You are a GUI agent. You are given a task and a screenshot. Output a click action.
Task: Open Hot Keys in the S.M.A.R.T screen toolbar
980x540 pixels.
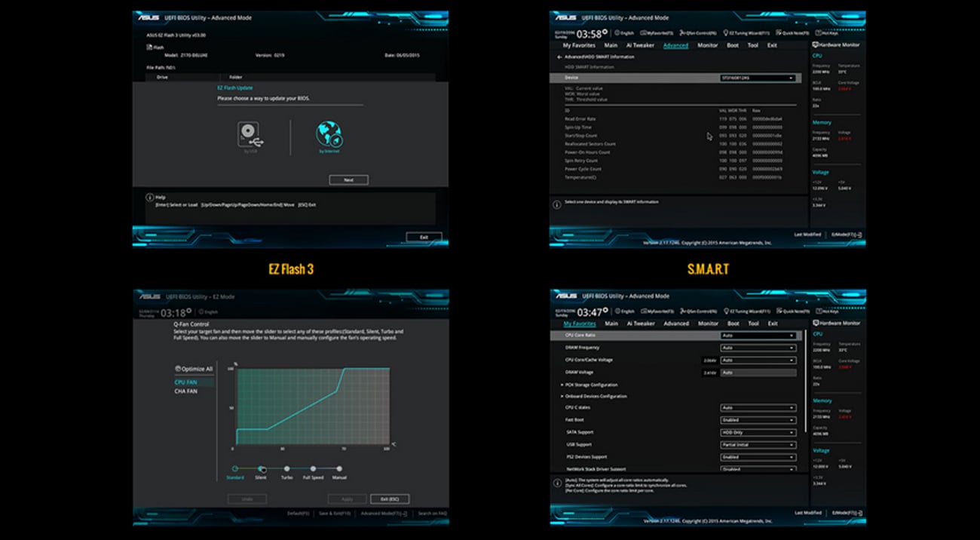pyautogui.click(x=825, y=33)
